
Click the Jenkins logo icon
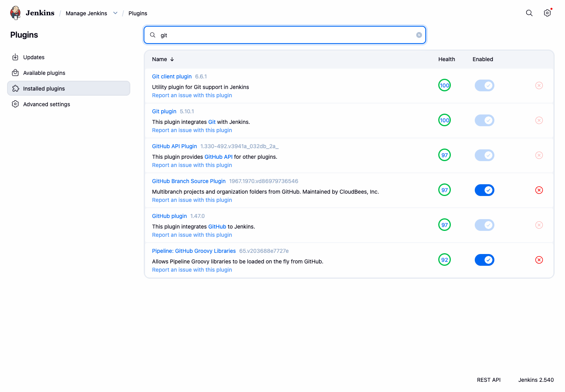coord(15,13)
